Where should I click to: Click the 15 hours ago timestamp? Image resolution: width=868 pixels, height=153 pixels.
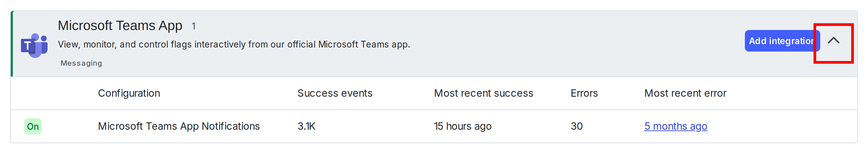(x=462, y=126)
